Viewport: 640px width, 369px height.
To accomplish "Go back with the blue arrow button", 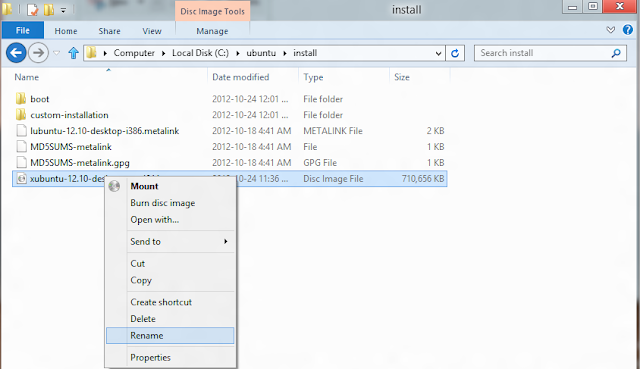I will 16,53.
